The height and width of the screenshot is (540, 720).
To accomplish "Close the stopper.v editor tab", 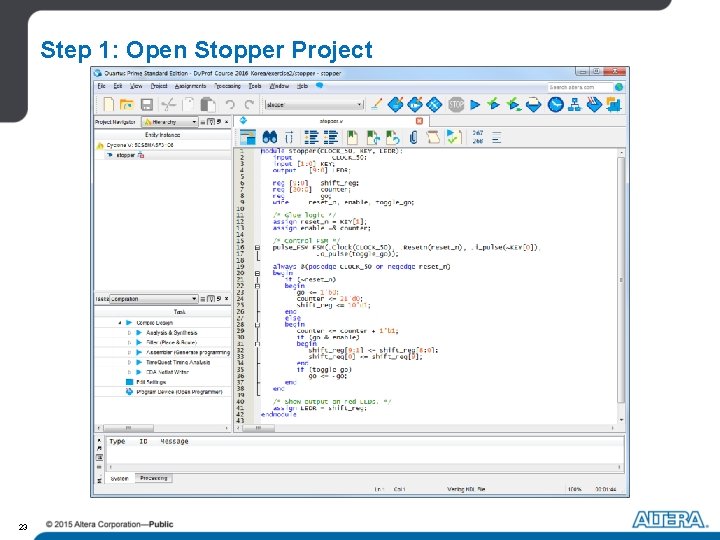I will tap(419, 121).
